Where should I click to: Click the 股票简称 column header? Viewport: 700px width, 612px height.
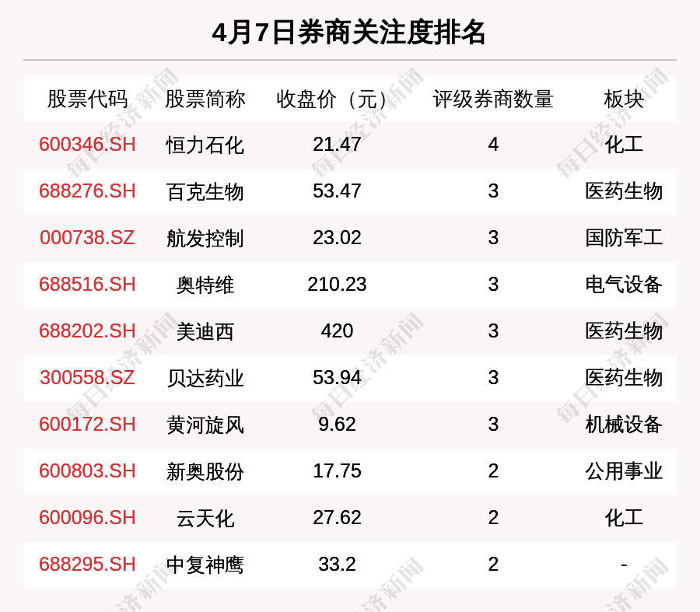[x=205, y=99]
